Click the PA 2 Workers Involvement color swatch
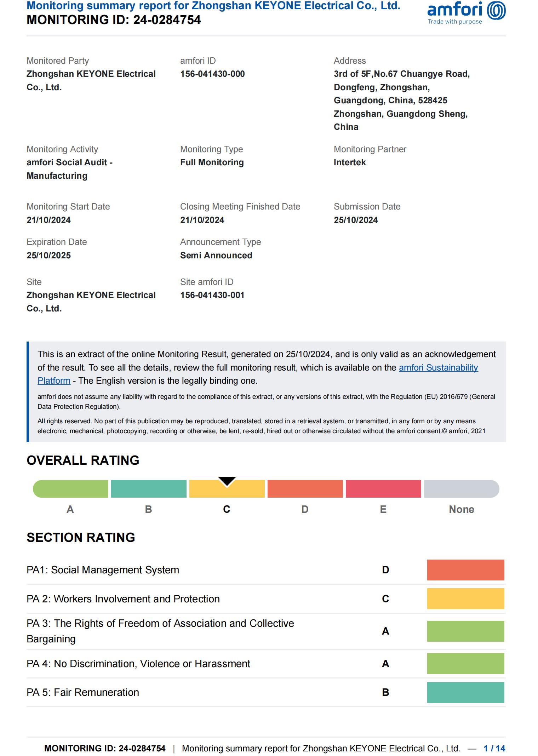 coord(465,599)
